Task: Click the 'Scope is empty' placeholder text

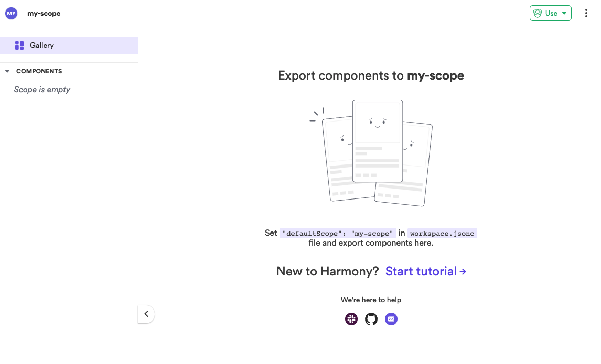Action: point(42,90)
